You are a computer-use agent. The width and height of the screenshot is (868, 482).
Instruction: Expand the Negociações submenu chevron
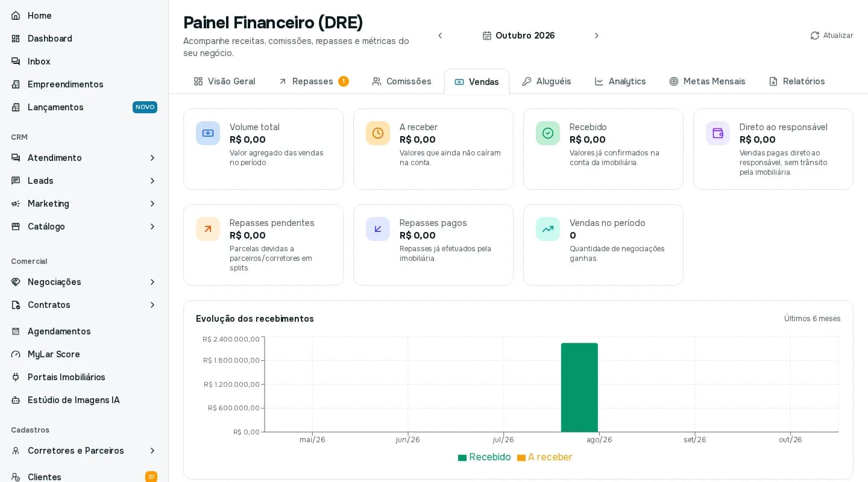tap(153, 282)
